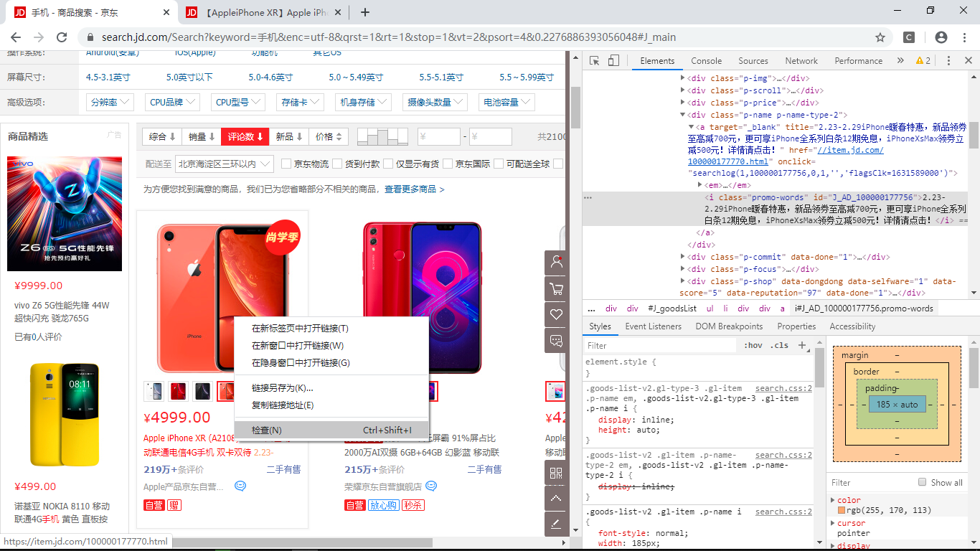Select the red iPhone XR color thumbnail
The width and height of the screenshot is (980, 551).
178,391
